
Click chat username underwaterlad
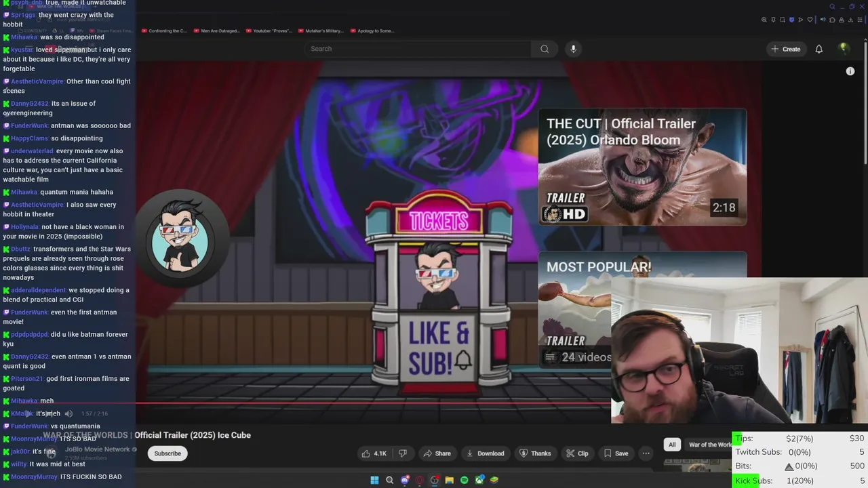(32, 151)
